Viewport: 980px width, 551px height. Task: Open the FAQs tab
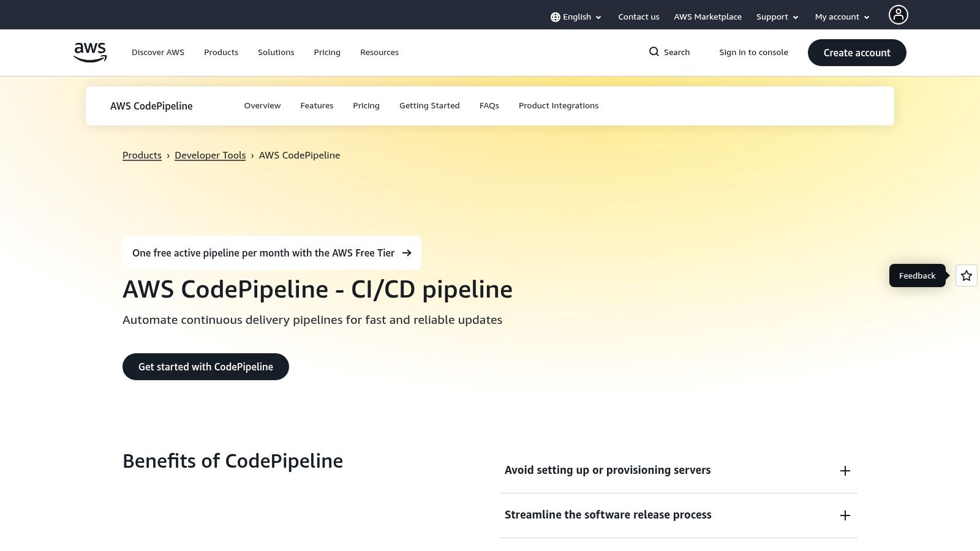point(489,106)
